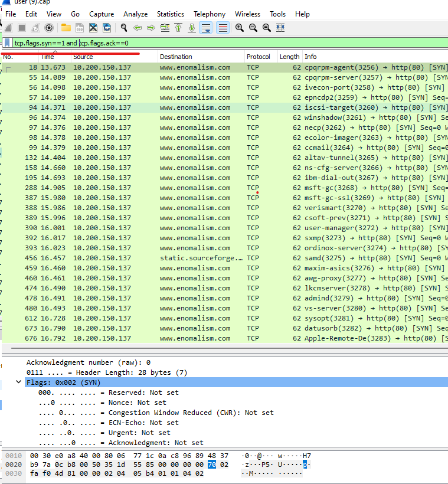Reset text to normal size icon
448x484 pixels.
click(266, 28)
